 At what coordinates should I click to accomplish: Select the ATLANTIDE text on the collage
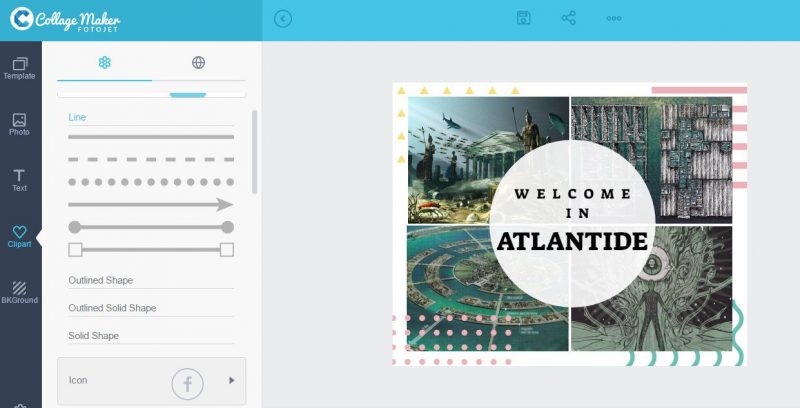click(x=572, y=241)
